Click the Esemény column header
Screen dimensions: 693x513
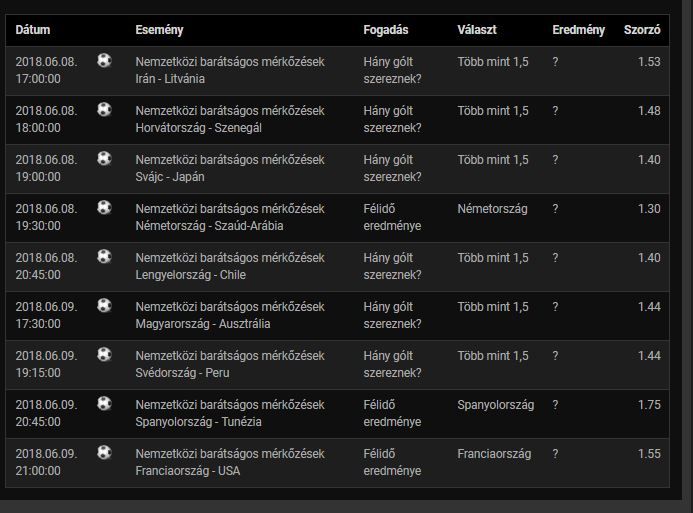pyautogui.click(x=159, y=30)
